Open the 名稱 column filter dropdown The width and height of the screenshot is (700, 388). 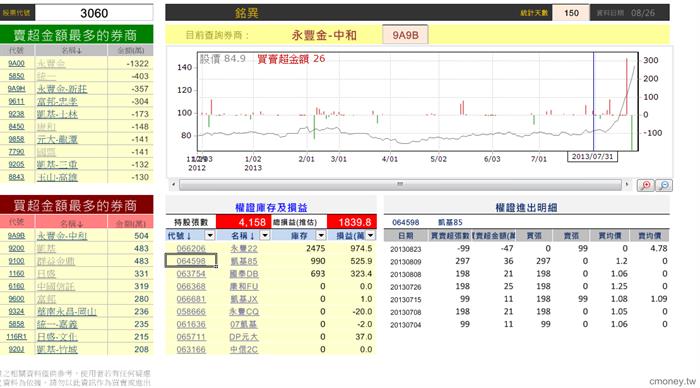265,235
